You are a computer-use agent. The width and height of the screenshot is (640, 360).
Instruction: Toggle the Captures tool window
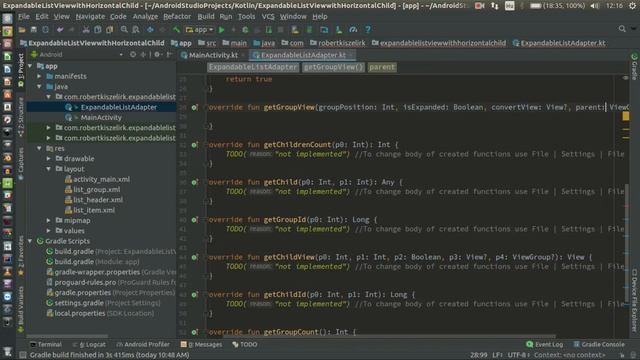tap(20, 163)
